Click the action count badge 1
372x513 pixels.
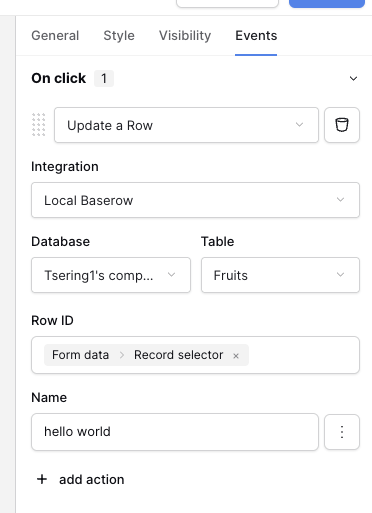click(104, 79)
